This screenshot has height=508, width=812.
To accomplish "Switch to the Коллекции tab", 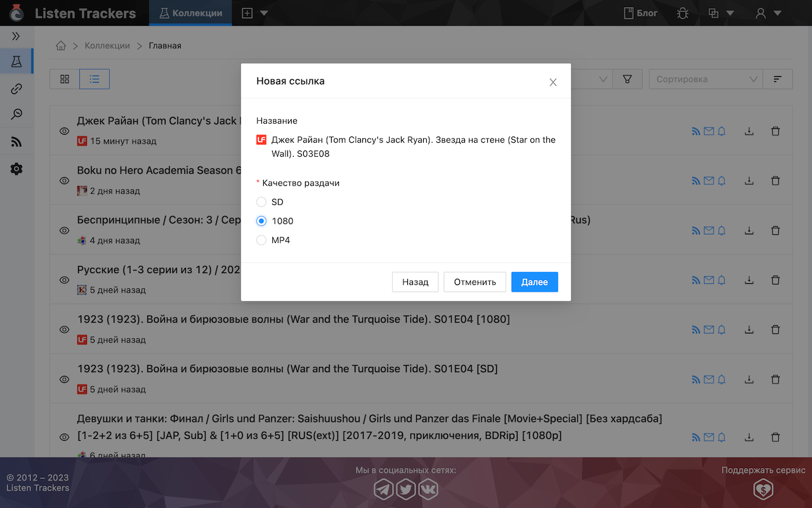I will [190, 13].
